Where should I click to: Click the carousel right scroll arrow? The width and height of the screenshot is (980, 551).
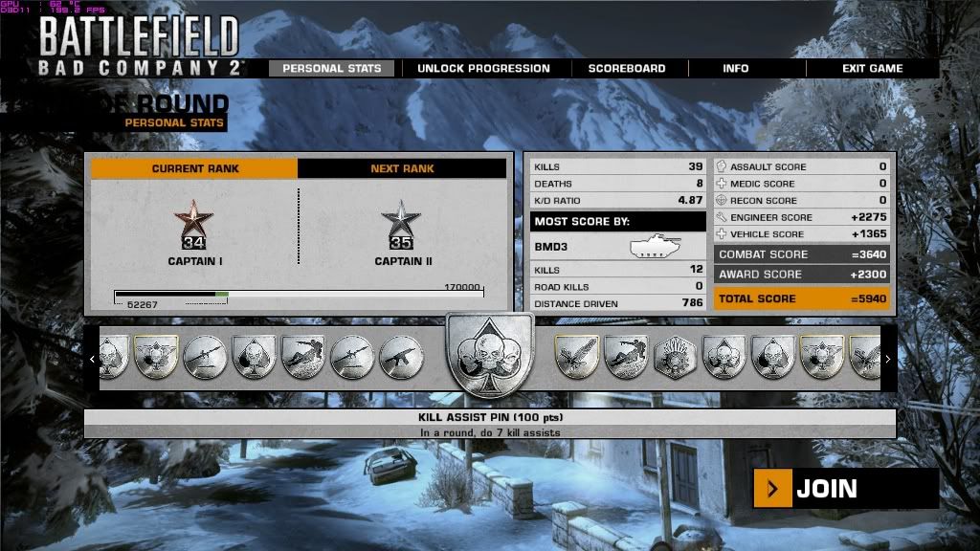tap(888, 359)
